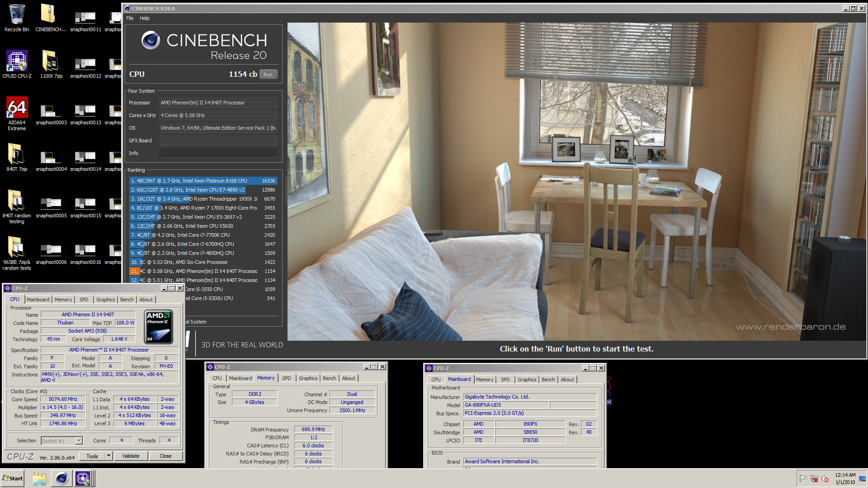
Task: Switch to CPU-Z via its taskbar icon
Action: pyautogui.click(x=83, y=479)
